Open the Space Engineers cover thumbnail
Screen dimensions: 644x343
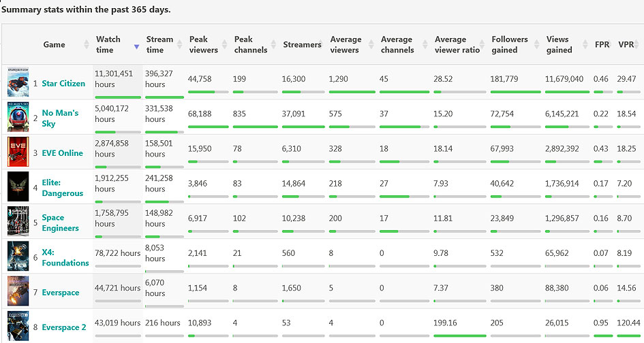(18, 222)
